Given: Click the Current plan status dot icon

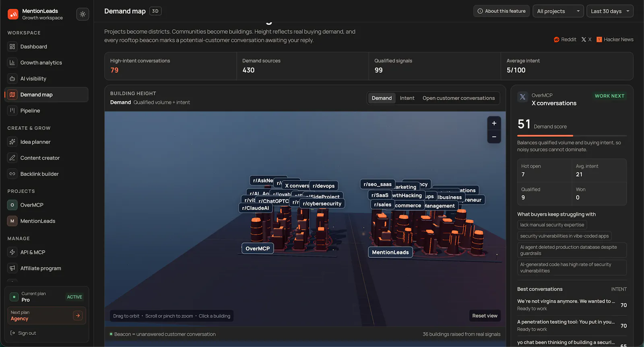Looking at the screenshot, I should 14,297.
